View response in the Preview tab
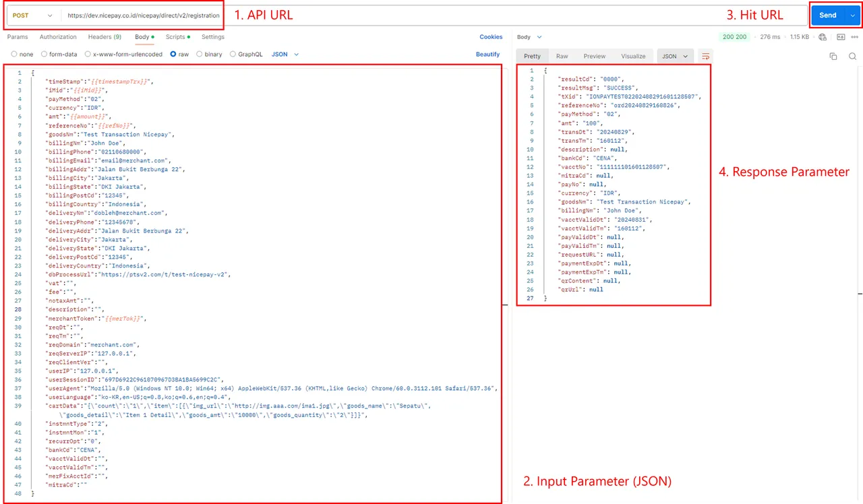This screenshot has height=504, width=863. (x=593, y=56)
